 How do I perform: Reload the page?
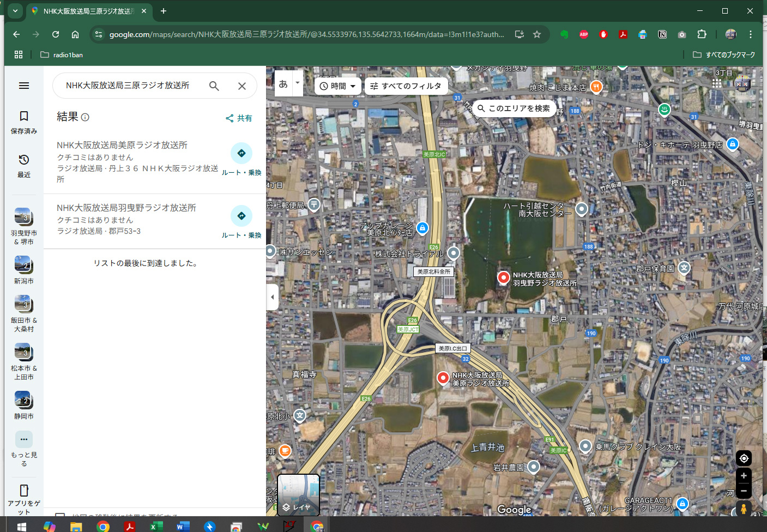56,34
